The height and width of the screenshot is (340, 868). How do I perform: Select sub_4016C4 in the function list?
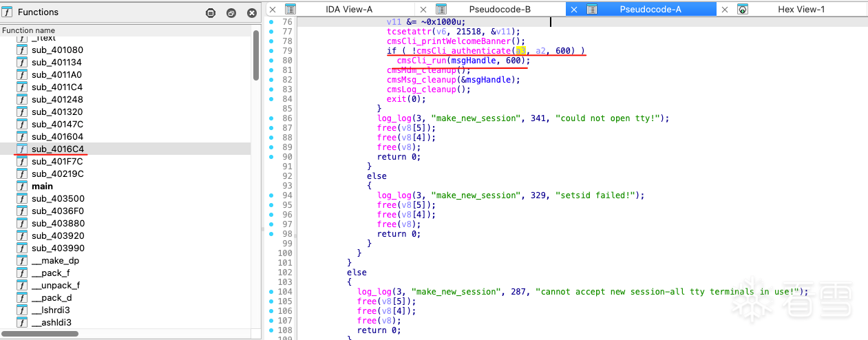pos(58,149)
